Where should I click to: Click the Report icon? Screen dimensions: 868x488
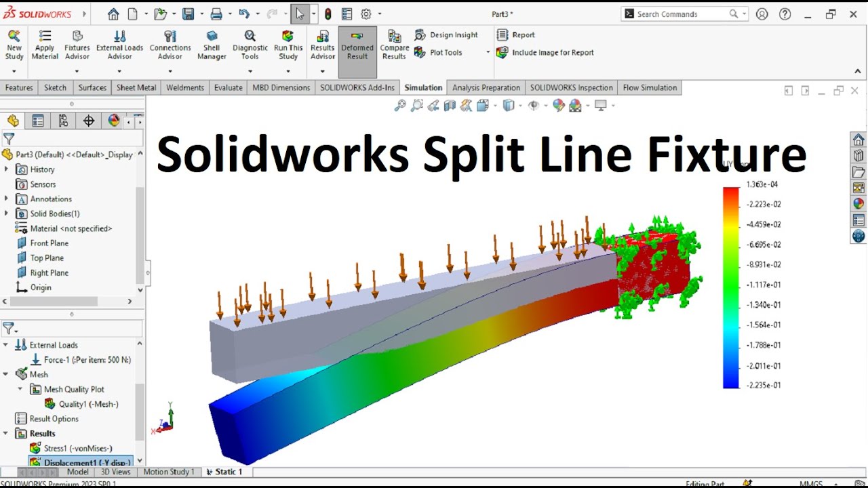click(502, 35)
